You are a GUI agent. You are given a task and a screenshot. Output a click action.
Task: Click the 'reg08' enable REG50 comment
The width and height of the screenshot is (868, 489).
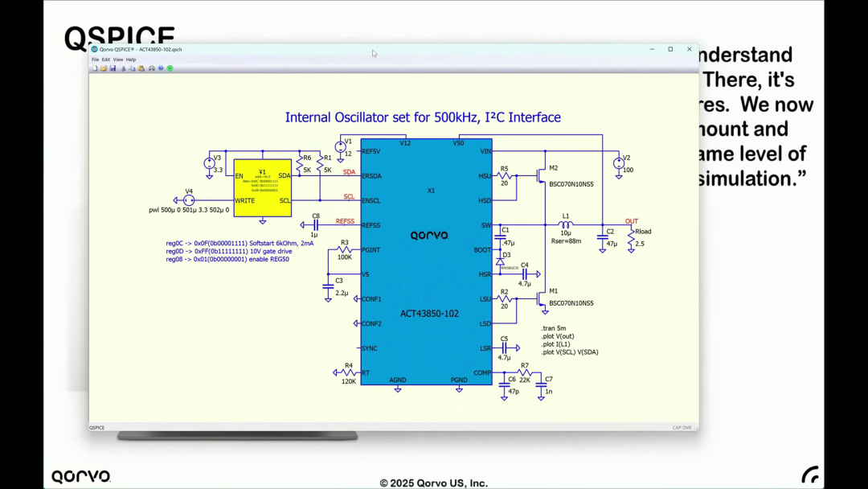point(227,259)
